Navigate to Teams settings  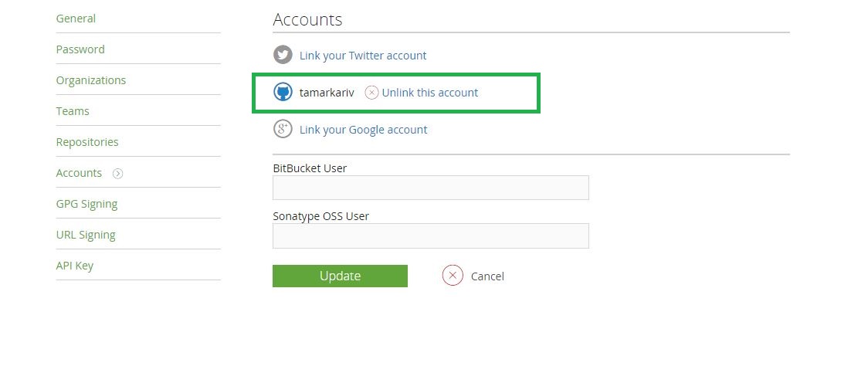pyautogui.click(x=73, y=111)
